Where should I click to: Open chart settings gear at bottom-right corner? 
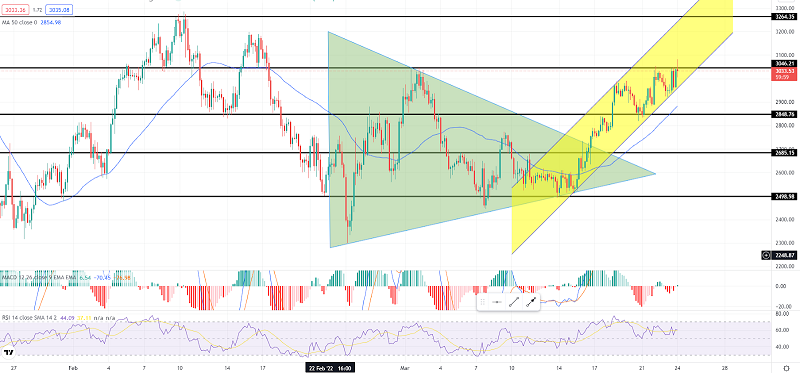[x=787, y=367]
